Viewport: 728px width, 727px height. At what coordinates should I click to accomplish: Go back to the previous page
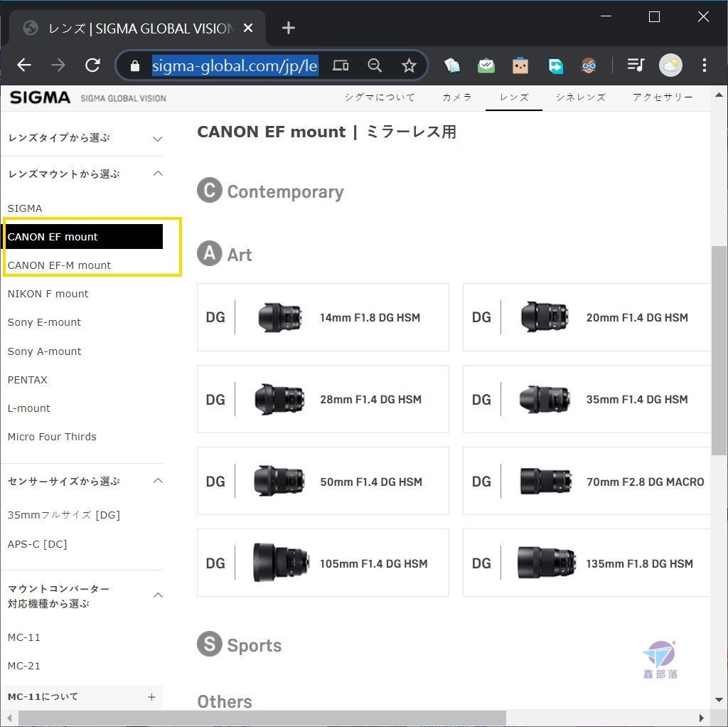(x=24, y=65)
